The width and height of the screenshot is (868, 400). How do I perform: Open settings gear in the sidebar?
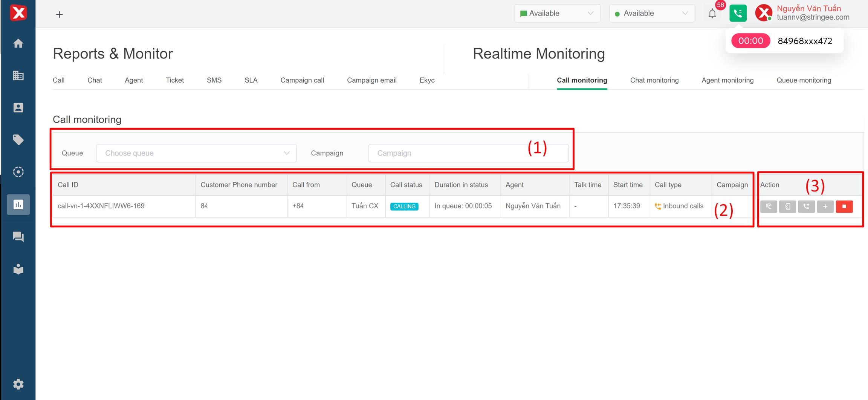tap(18, 384)
